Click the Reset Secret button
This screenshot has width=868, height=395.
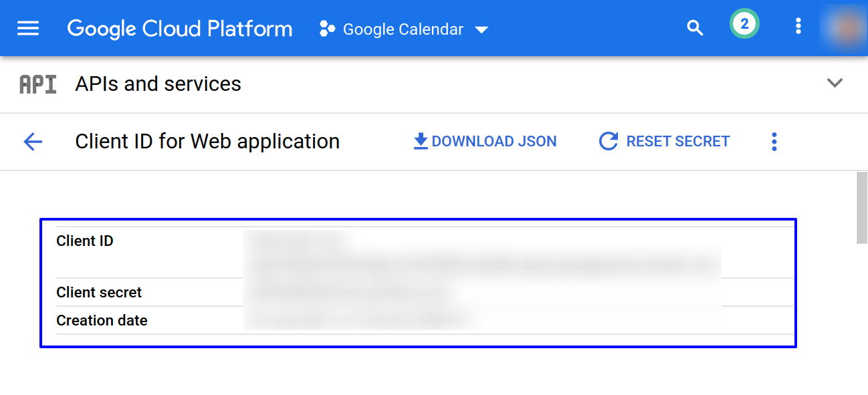[x=664, y=142]
